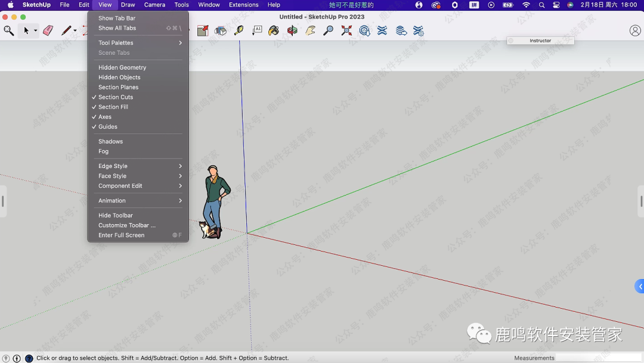The width and height of the screenshot is (644, 363).
Task: Select the Orbit camera tool
Action: [x=292, y=30]
